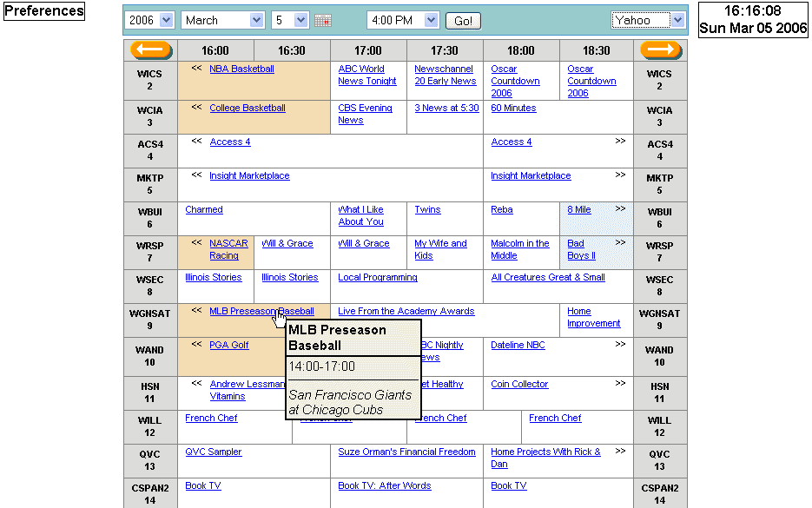
Task: Open the Bad Boys II listing
Action: coord(581,249)
